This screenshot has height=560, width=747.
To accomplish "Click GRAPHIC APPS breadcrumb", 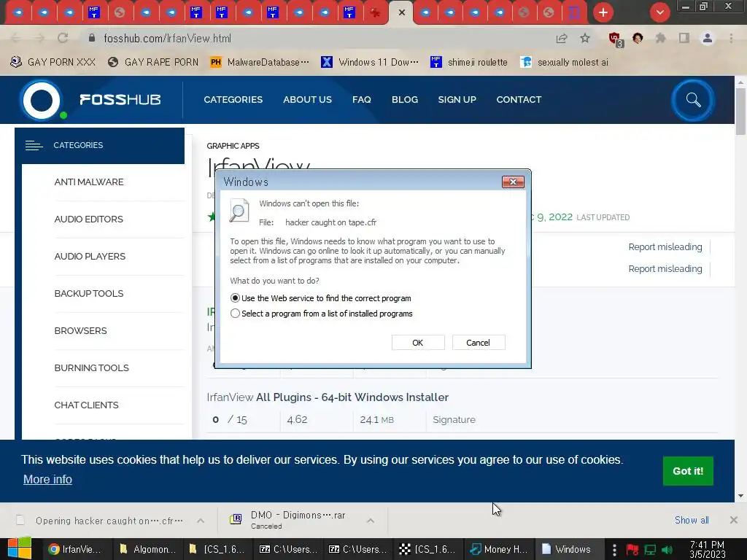I will [233, 146].
